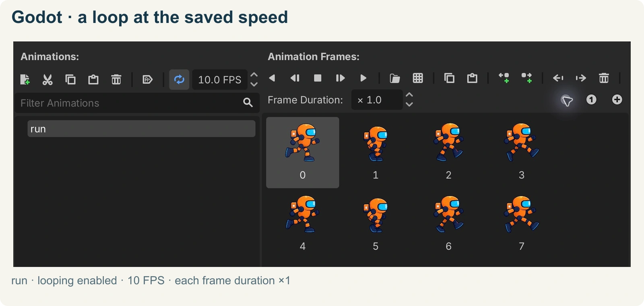Viewport: 644px width, 306px height.
Task: Paste an animation in the Animations toolbar
Action: [x=93, y=79]
